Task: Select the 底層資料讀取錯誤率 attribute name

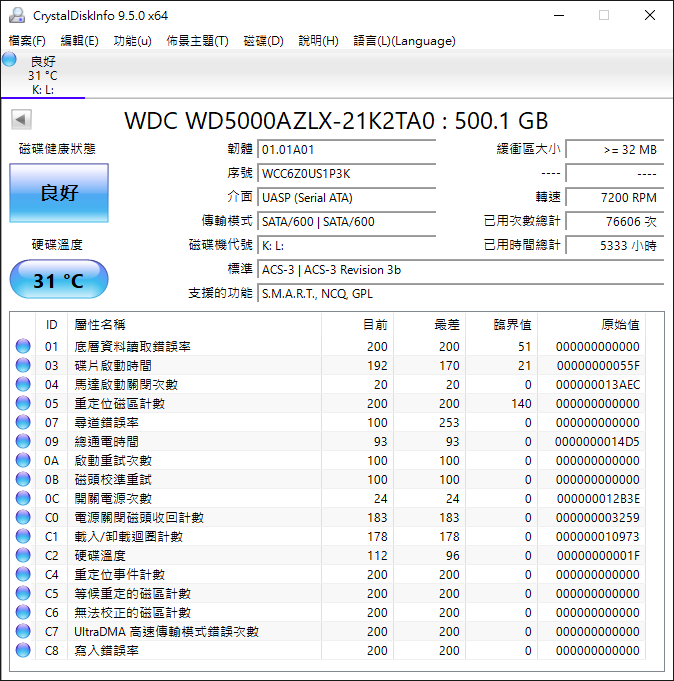Action: click(x=132, y=347)
